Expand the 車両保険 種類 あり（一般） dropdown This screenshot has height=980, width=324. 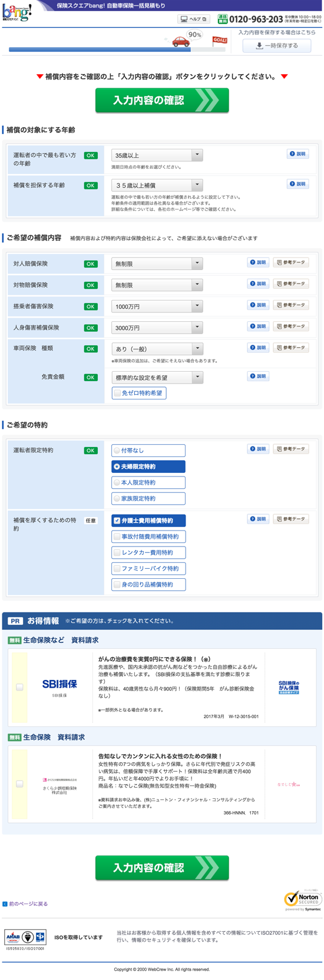157,349
